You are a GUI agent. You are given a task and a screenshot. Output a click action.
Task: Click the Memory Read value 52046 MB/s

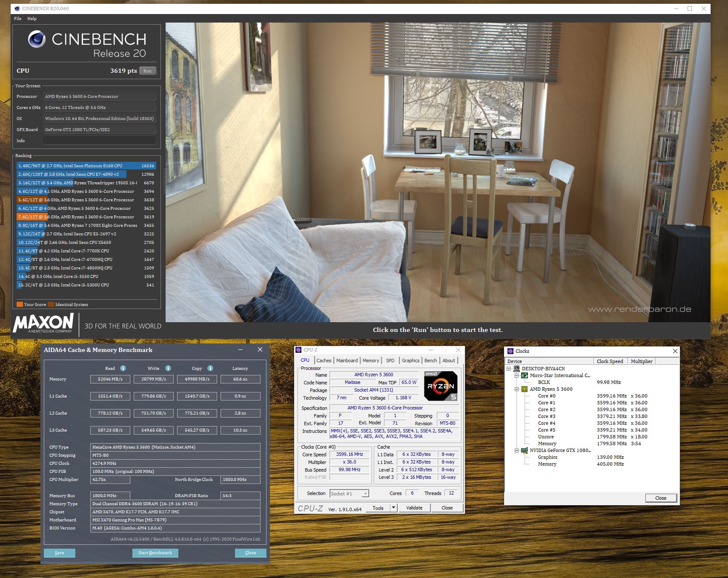point(110,379)
